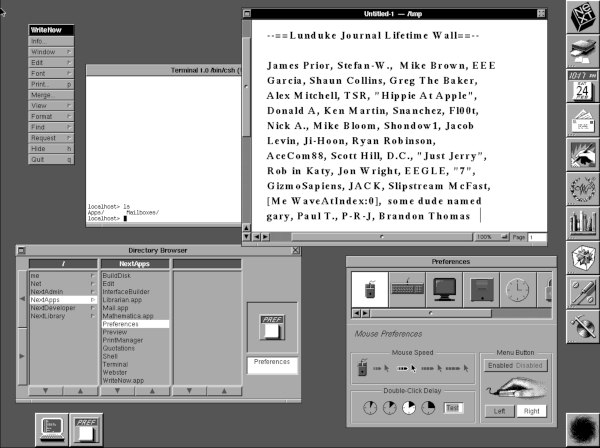600x448 pixels.
Task: Select Right mouse button for menu
Action: [532, 411]
